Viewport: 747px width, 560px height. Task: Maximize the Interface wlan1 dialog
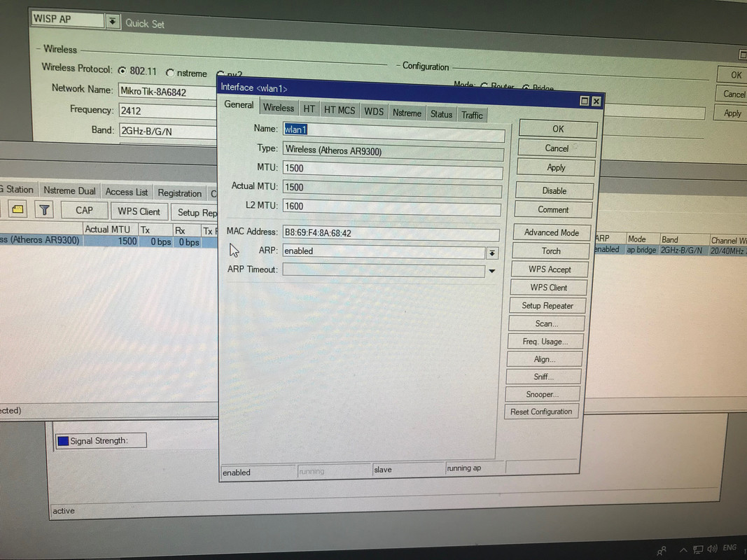[x=585, y=101]
